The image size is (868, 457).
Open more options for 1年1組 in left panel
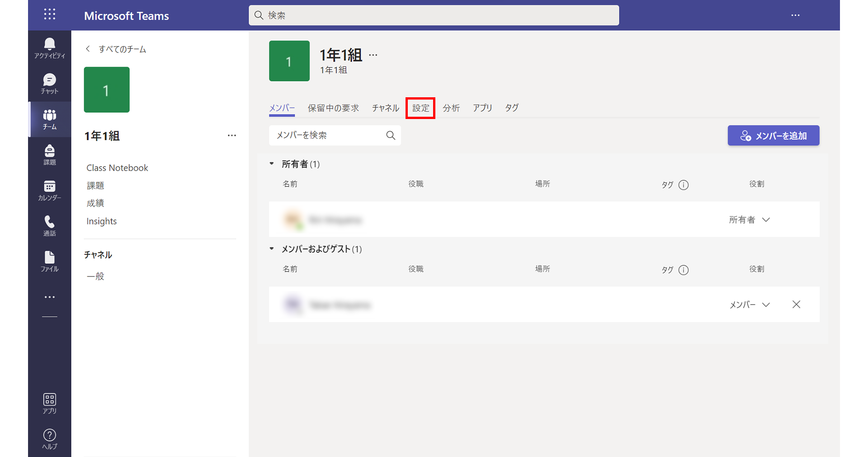coord(232,135)
